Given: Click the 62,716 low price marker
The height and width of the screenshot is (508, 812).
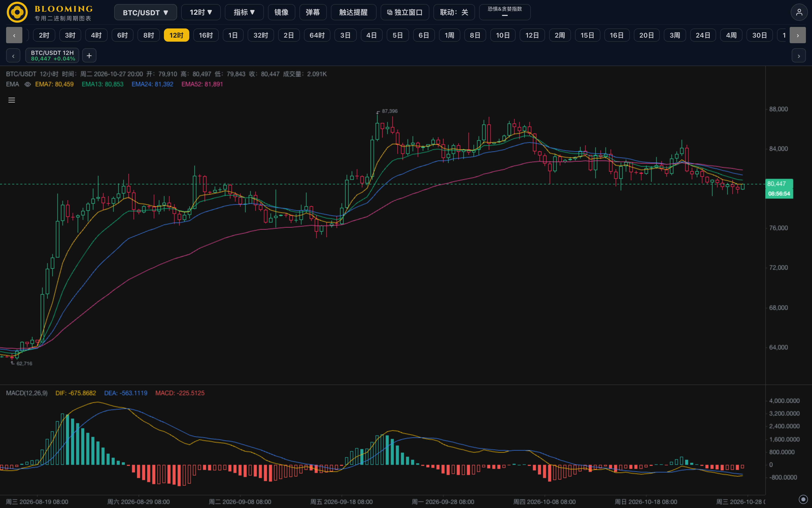Looking at the screenshot, I should (x=25, y=363).
